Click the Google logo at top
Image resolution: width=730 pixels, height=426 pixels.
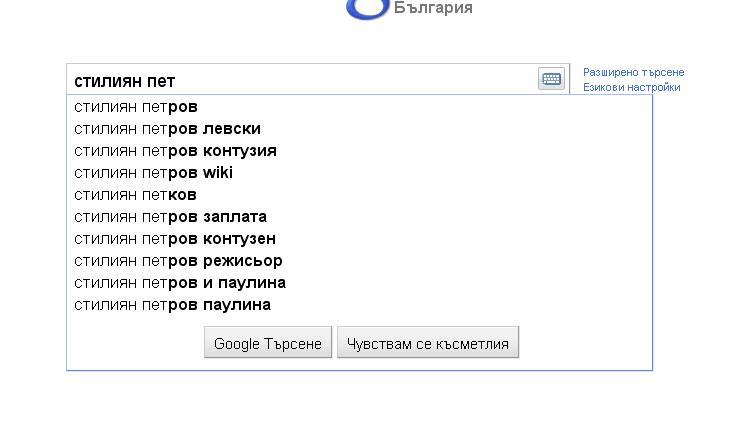pyautogui.click(x=367, y=9)
